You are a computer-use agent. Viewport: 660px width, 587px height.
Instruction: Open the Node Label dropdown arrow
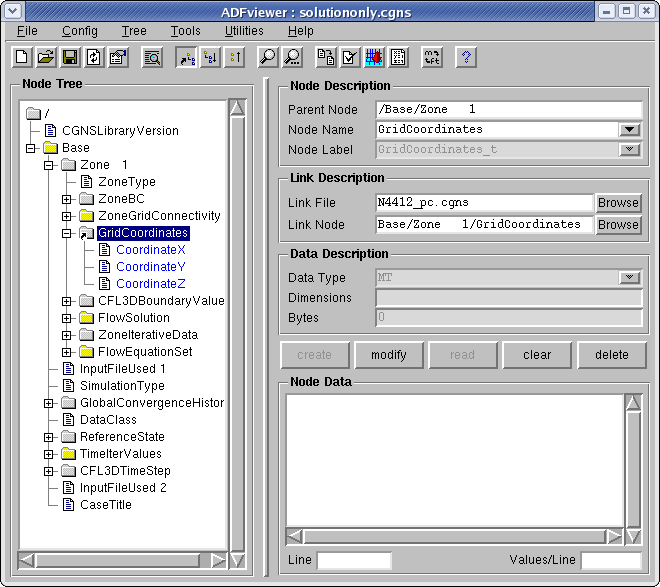coord(630,149)
